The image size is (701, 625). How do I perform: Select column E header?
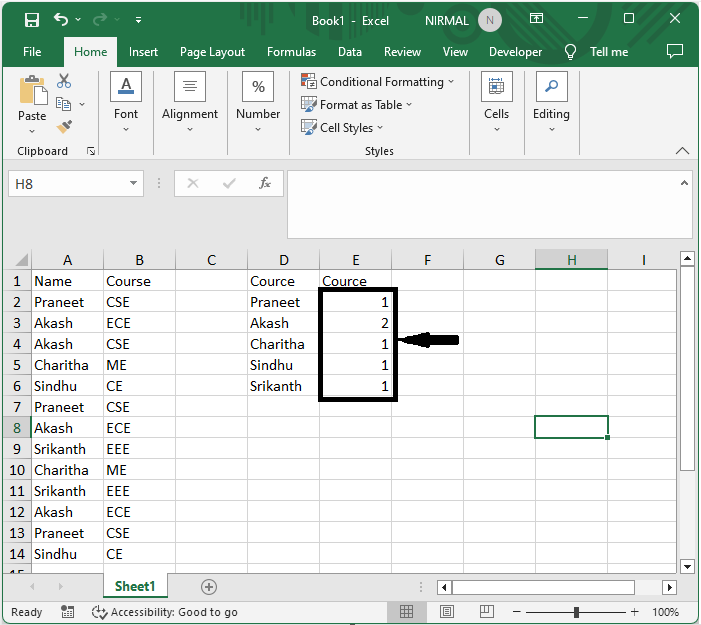point(355,260)
